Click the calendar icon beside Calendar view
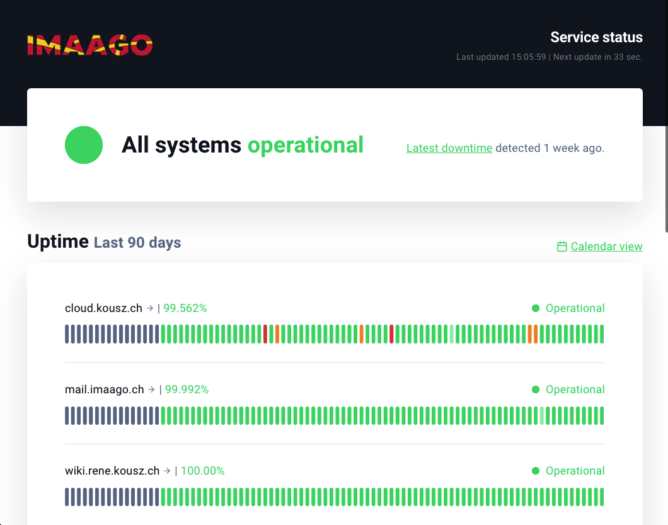The height and width of the screenshot is (525, 668). point(562,247)
